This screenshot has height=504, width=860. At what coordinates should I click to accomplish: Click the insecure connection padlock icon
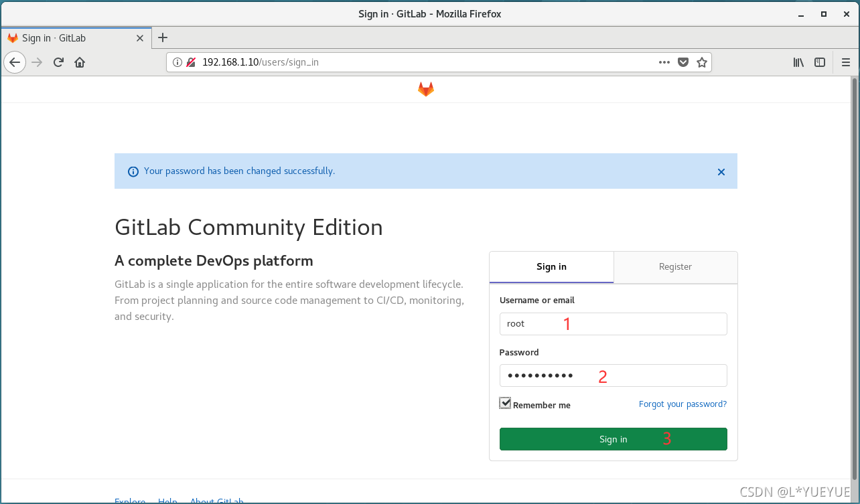[191, 62]
